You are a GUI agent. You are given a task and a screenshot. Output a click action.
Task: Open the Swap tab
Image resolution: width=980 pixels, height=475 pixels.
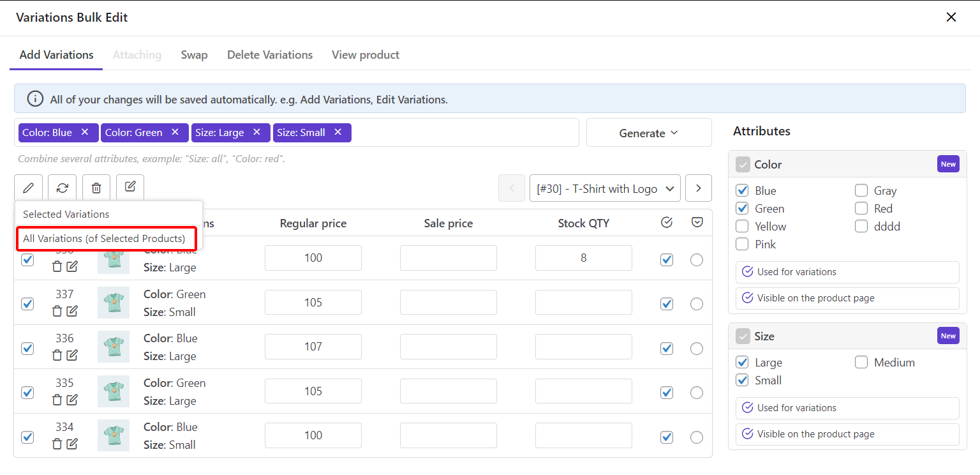(x=194, y=55)
